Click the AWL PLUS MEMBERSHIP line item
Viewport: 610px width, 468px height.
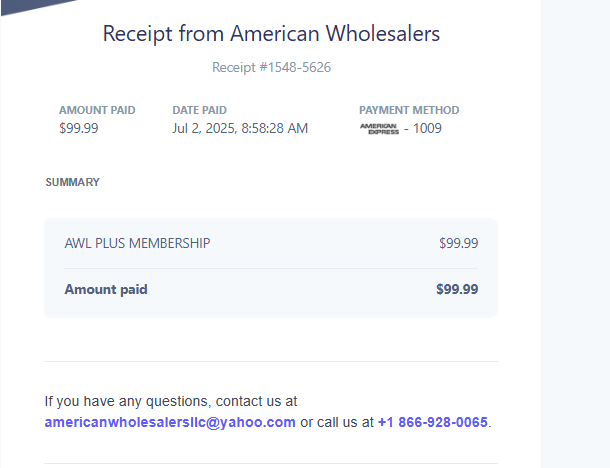(x=137, y=243)
